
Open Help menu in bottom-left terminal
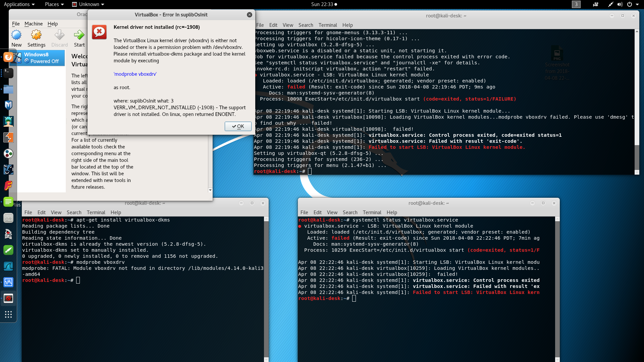coord(116,213)
